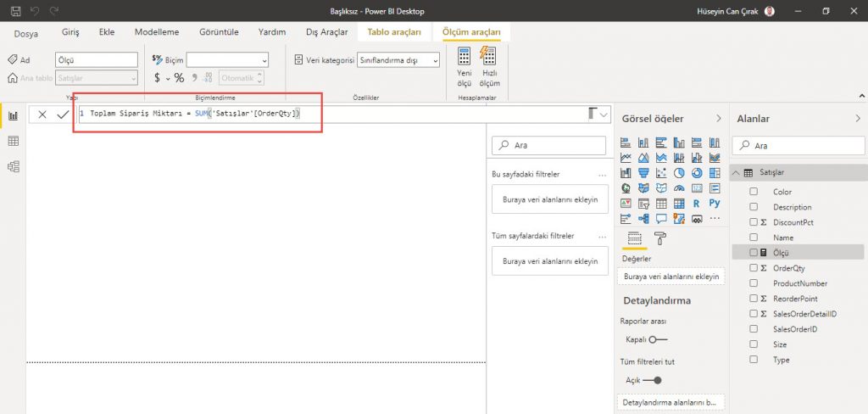Create a Hızlı ölçüm quick measure

click(491, 67)
